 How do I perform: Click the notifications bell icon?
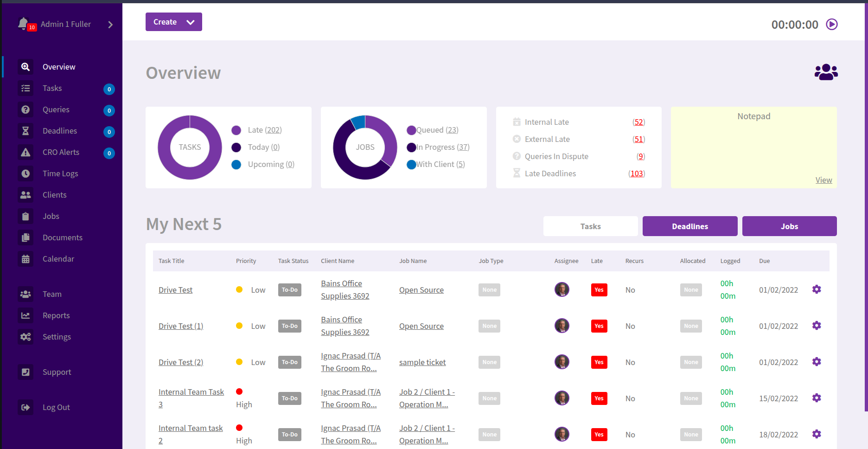pyautogui.click(x=23, y=23)
